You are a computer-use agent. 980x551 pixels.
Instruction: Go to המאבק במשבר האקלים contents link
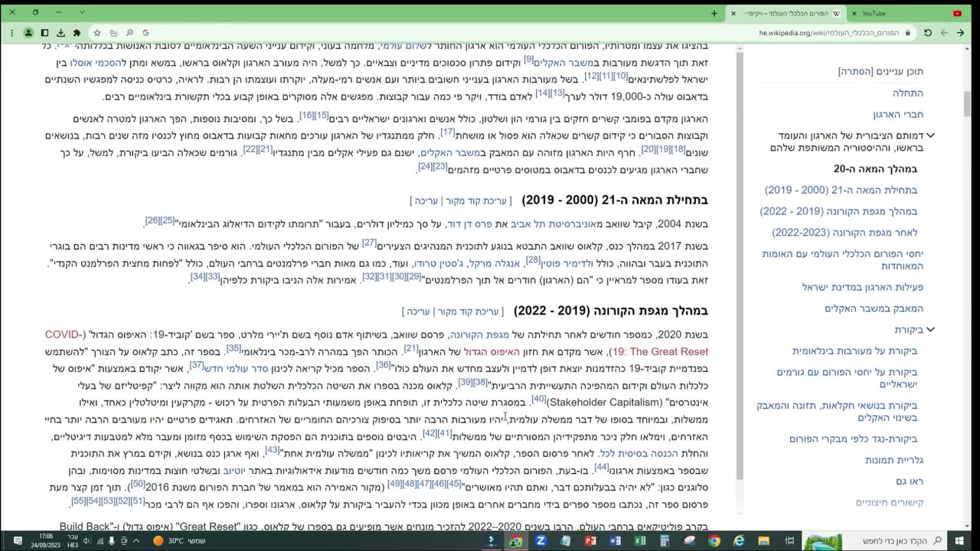pos(874,308)
